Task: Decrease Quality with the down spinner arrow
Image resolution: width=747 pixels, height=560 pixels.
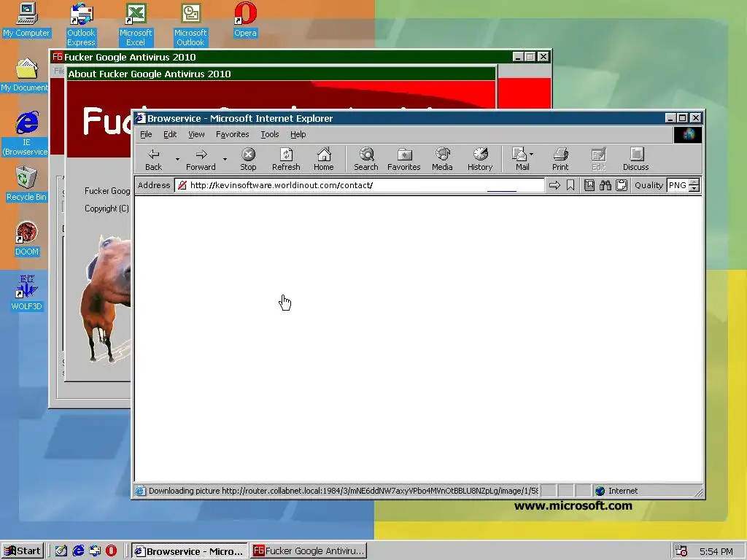Action: [x=694, y=189]
